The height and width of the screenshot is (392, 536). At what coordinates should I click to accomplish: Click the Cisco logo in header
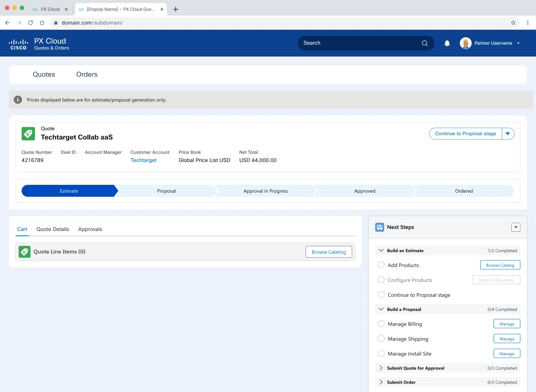pyautogui.click(x=18, y=44)
